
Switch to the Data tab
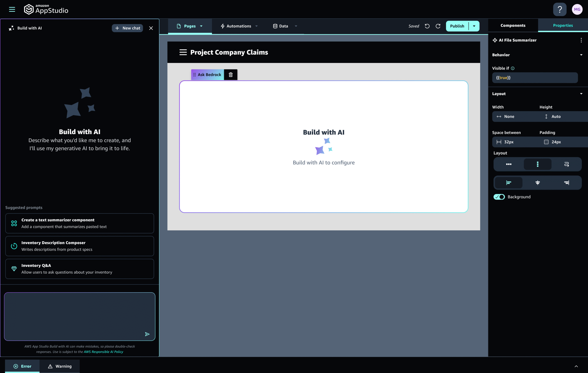(281, 26)
